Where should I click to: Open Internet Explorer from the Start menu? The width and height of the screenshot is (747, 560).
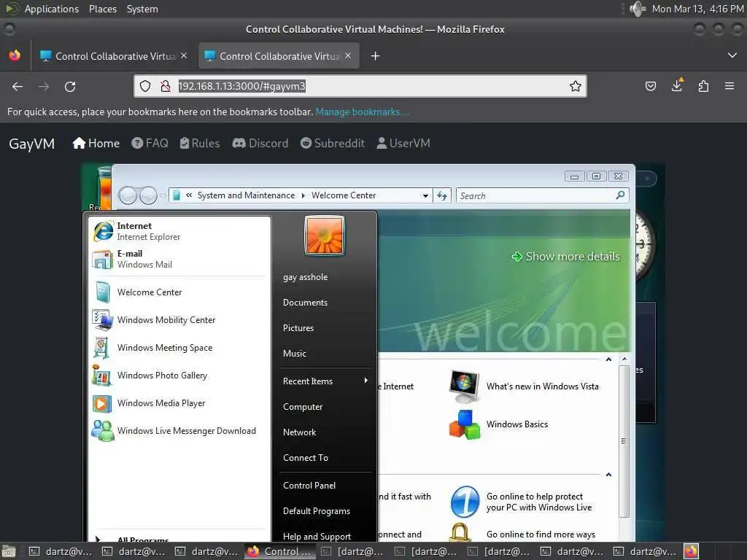(179, 231)
